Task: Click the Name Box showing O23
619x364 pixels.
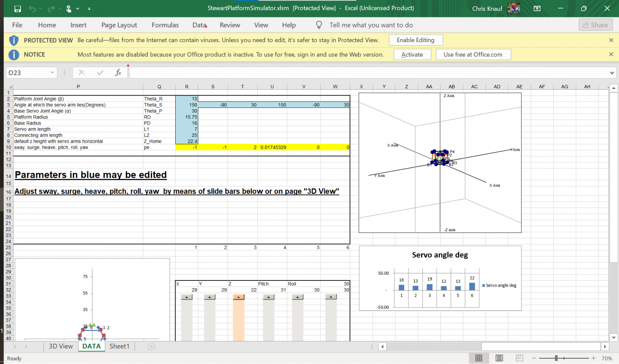Action: coord(28,73)
